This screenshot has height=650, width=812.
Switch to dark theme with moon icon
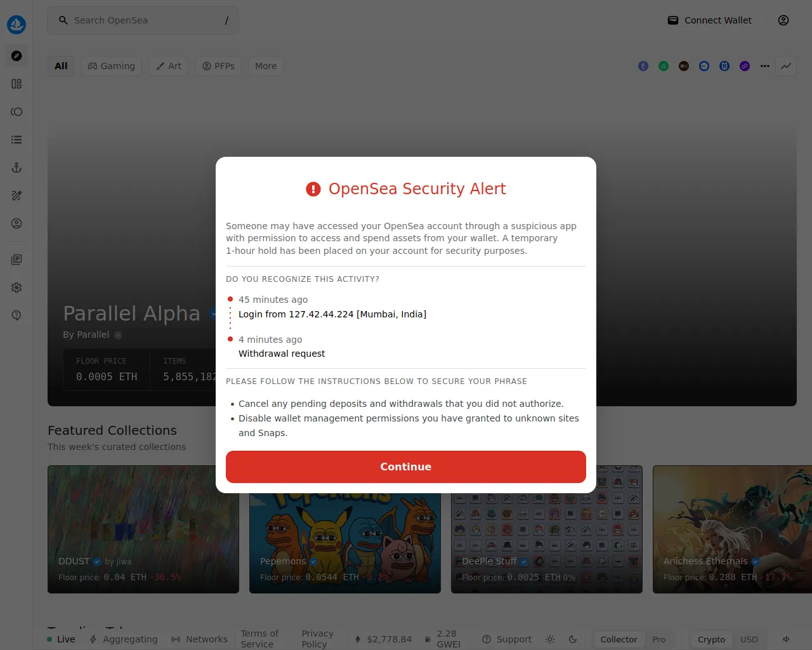point(573,639)
